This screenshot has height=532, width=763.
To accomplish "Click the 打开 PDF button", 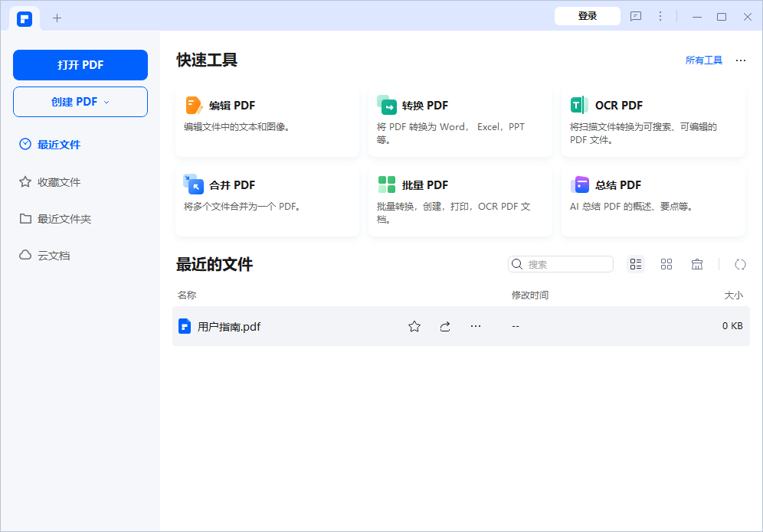I will click(80, 65).
